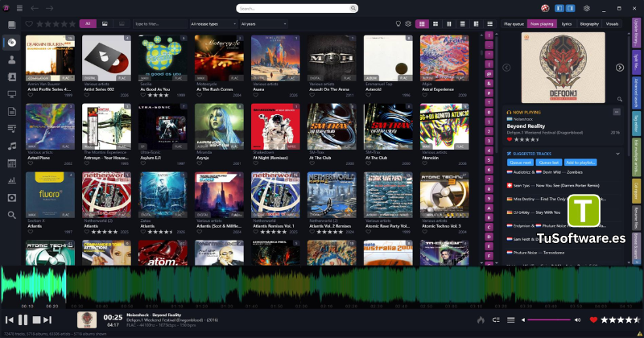The height and width of the screenshot is (338, 644).
Task: Collapse the Suggested Tracks section
Action: [617, 154]
